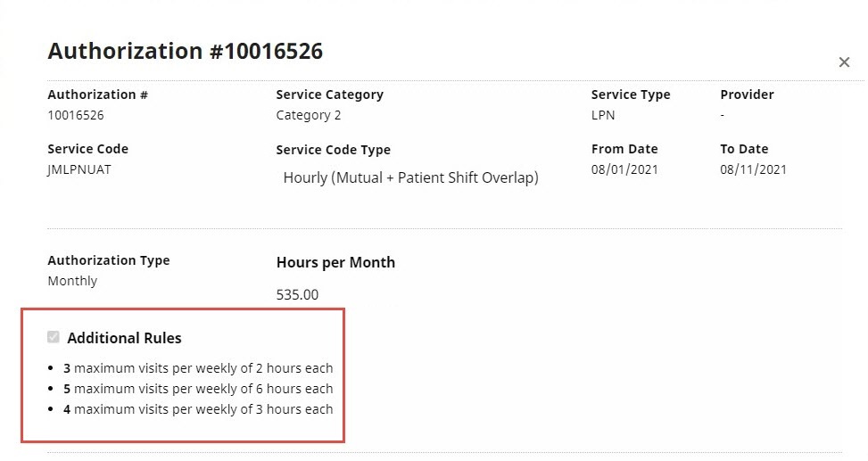Select the rule with 3 maximum visits

[x=198, y=368]
